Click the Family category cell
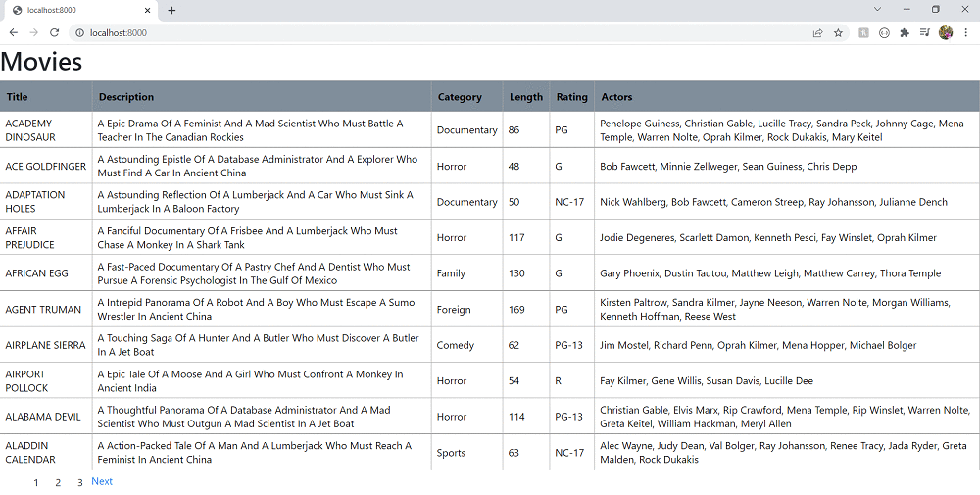Viewport: 980px width, 495px height. pos(466,273)
